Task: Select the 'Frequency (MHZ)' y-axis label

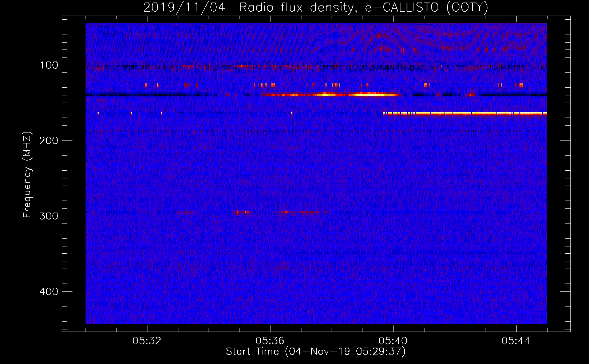Action: pos(27,175)
